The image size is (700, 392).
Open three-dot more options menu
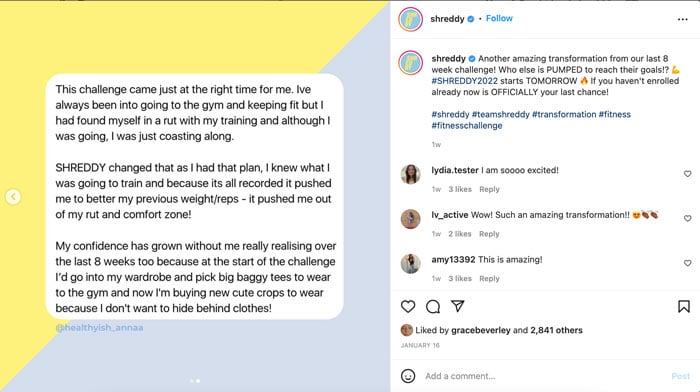click(683, 19)
